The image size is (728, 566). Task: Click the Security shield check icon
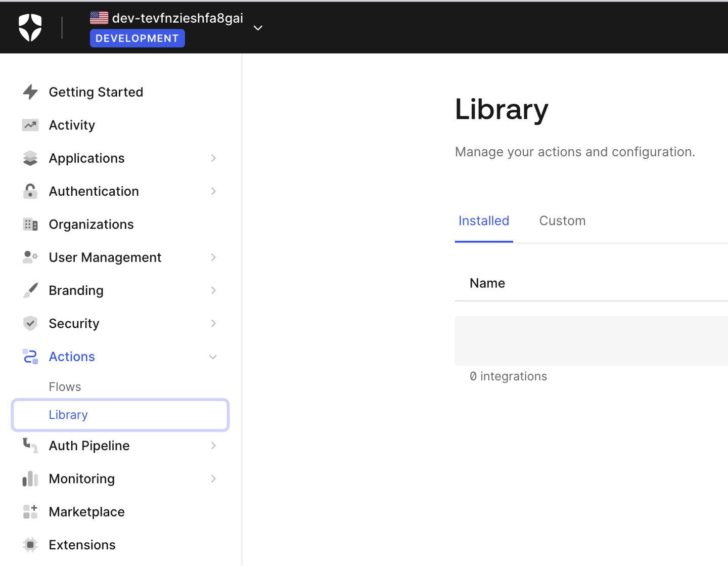click(30, 323)
